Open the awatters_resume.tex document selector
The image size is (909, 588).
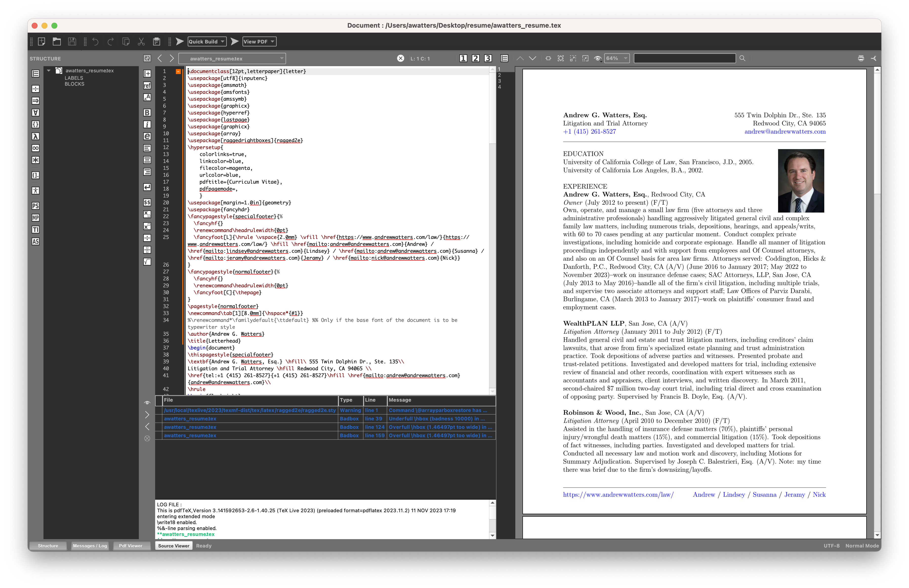pos(232,58)
